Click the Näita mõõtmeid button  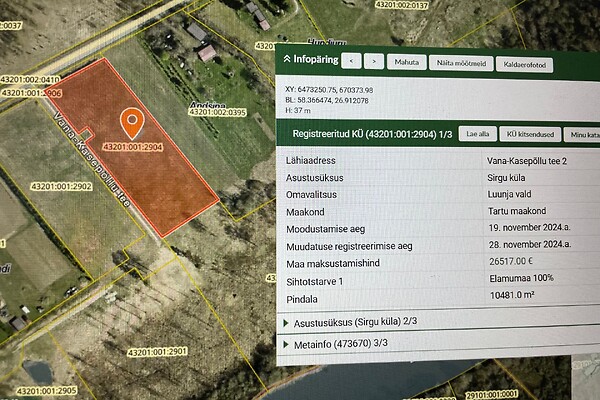click(x=458, y=63)
